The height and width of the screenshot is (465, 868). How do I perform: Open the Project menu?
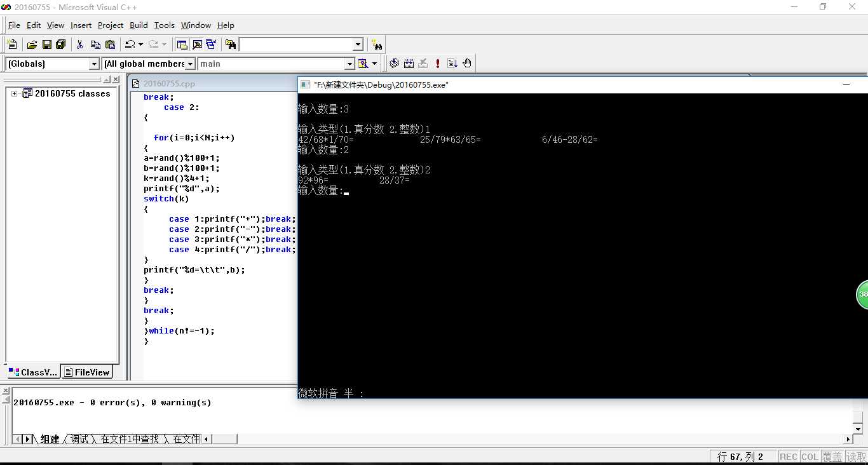point(111,25)
